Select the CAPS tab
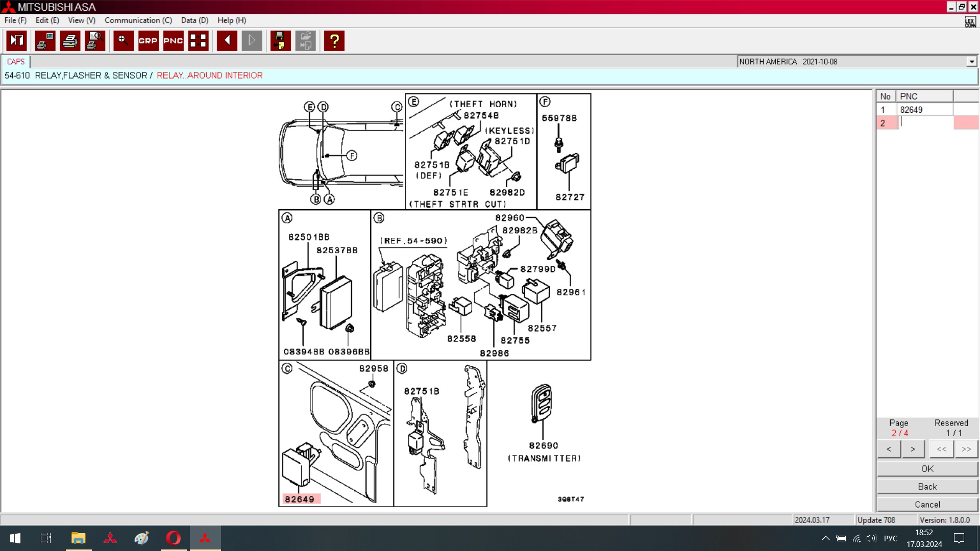Screen dimensions: 980x551 (16, 62)
